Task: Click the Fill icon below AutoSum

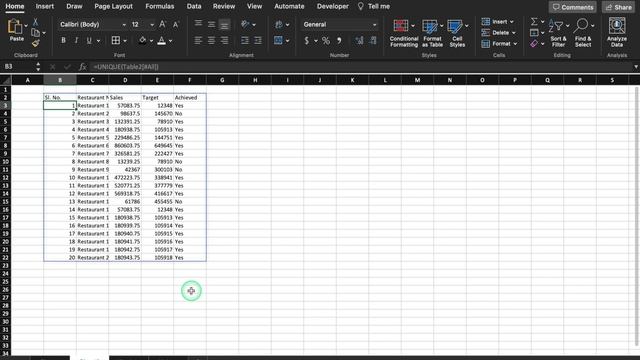Action: [x=534, y=33]
